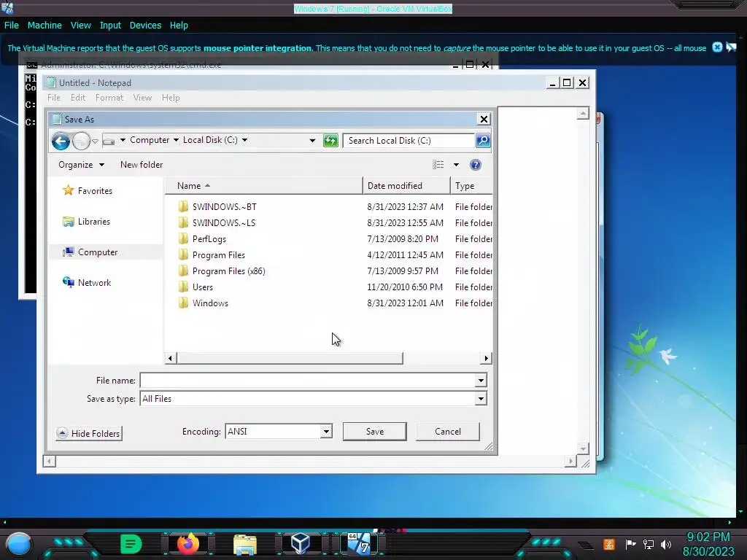Click the file list scroll right arrow
The image size is (747, 560).
[x=486, y=358]
